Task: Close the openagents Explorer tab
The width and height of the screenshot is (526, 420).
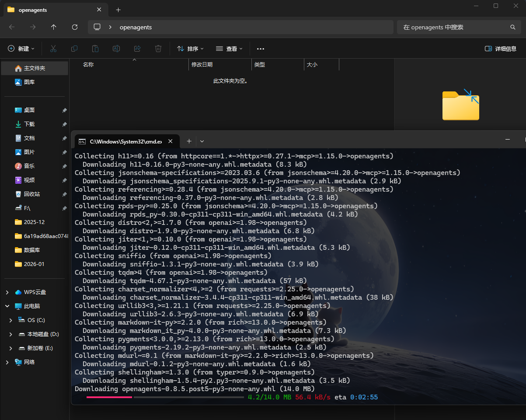Action: pyautogui.click(x=99, y=10)
